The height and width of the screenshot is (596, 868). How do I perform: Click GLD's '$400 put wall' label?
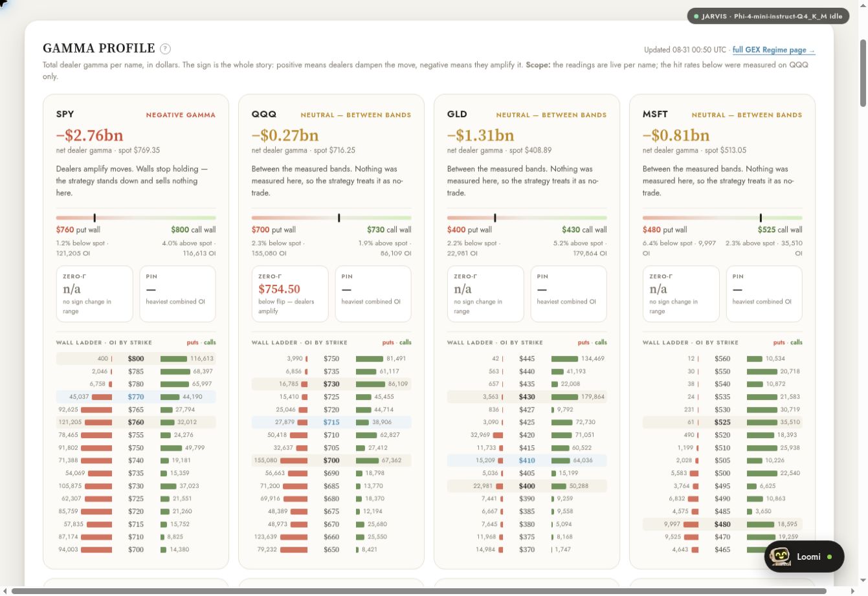pyautogui.click(x=469, y=230)
